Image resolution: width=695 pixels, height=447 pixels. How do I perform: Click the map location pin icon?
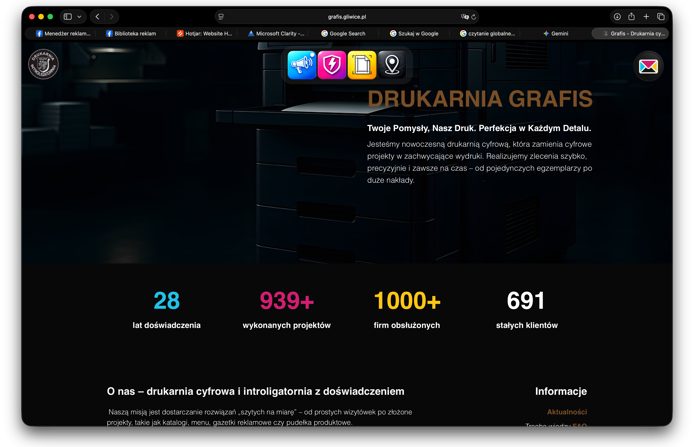392,65
